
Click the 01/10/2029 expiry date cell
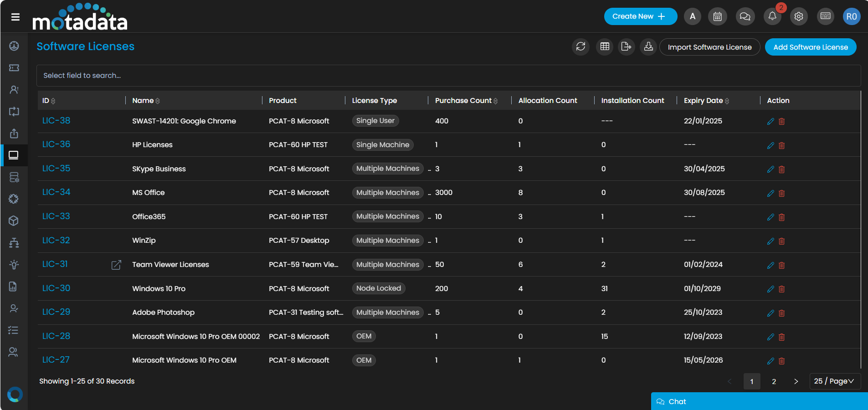702,288
